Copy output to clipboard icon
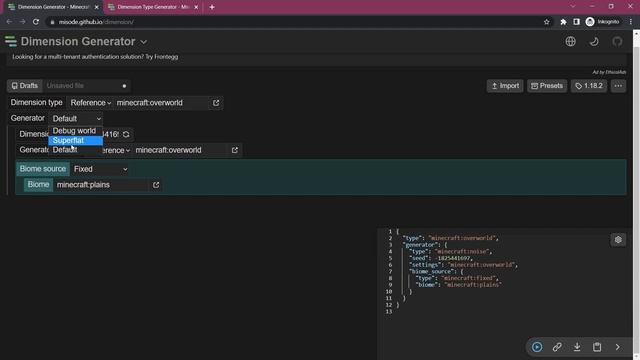Image resolution: width=640 pixels, height=360 pixels. [x=597, y=347]
